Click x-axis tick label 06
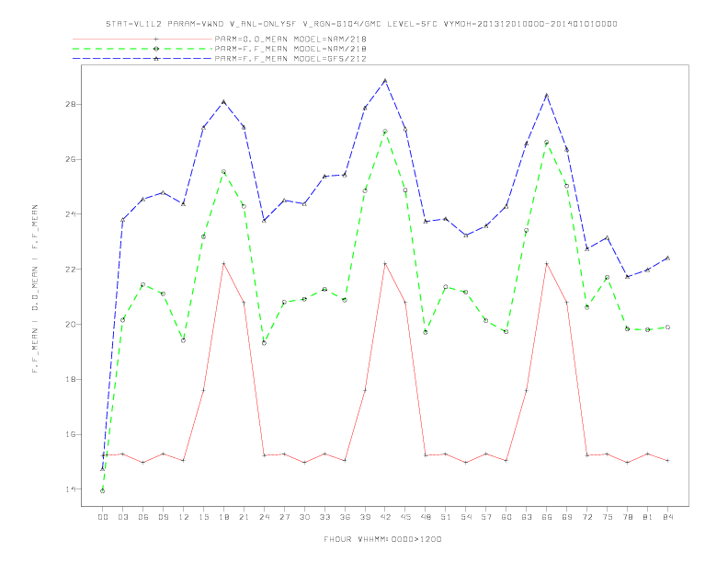The height and width of the screenshot is (563, 728). coord(143,517)
